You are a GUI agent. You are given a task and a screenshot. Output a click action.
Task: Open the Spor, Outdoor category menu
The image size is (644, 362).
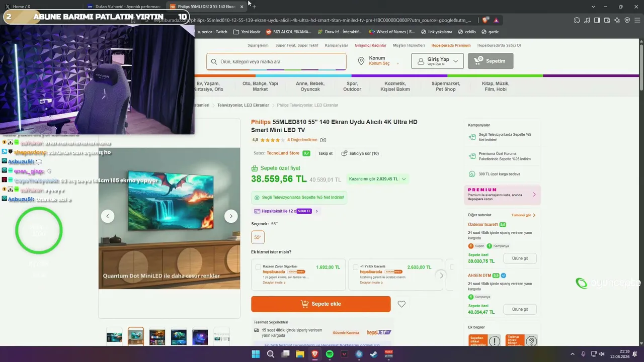tap(352, 86)
